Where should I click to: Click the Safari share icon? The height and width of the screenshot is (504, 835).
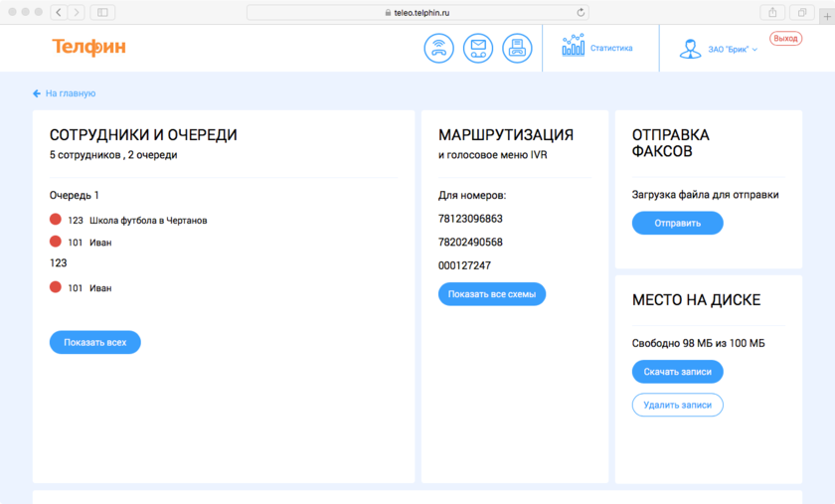point(771,12)
